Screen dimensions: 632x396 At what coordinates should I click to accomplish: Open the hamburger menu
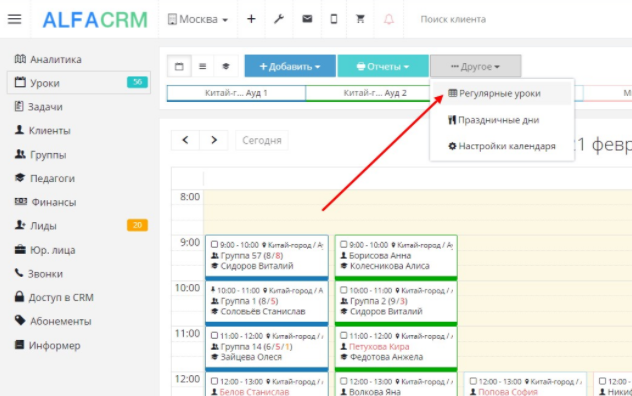(x=15, y=19)
